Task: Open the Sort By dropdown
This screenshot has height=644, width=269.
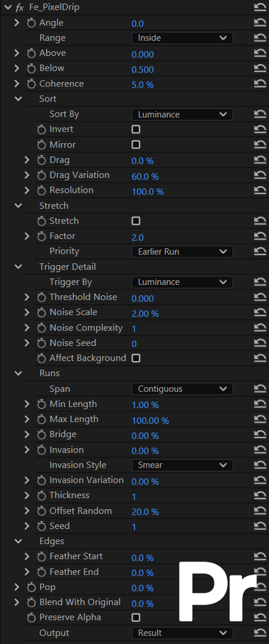Action: click(182, 114)
